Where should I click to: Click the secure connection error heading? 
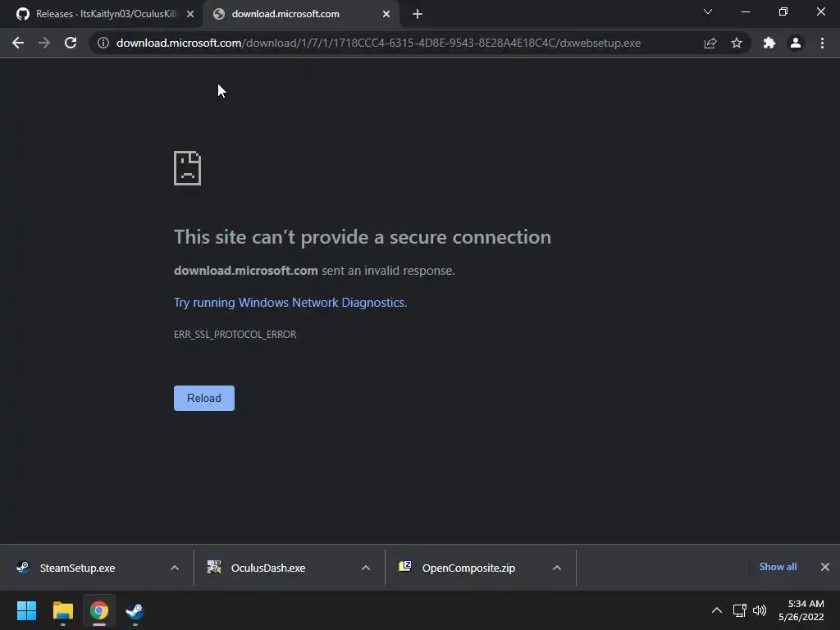click(x=363, y=237)
